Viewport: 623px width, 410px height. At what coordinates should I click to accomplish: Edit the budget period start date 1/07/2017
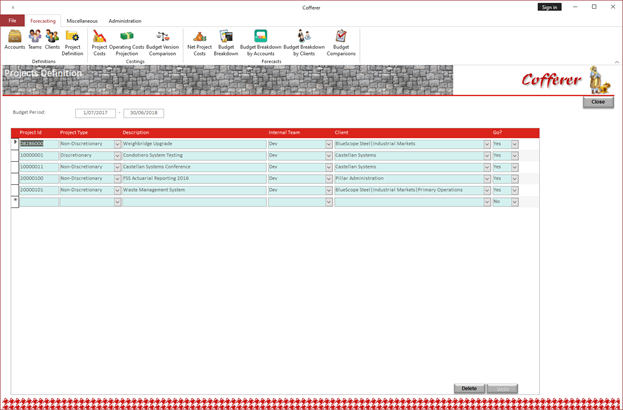click(x=95, y=113)
